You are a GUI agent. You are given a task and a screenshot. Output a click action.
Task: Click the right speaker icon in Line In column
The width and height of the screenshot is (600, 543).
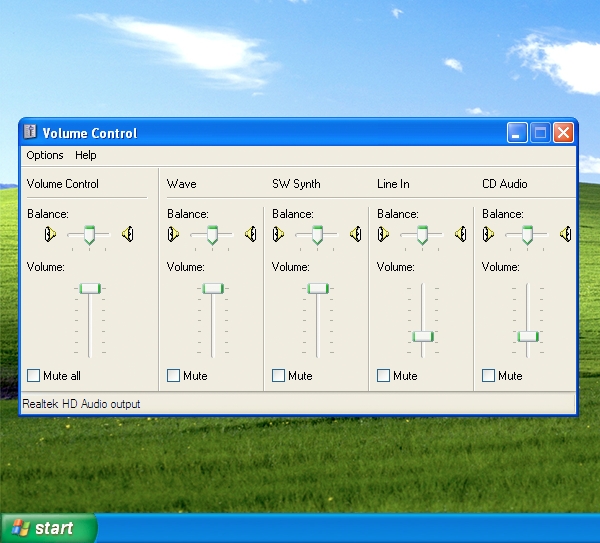click(x=461, y=234)
